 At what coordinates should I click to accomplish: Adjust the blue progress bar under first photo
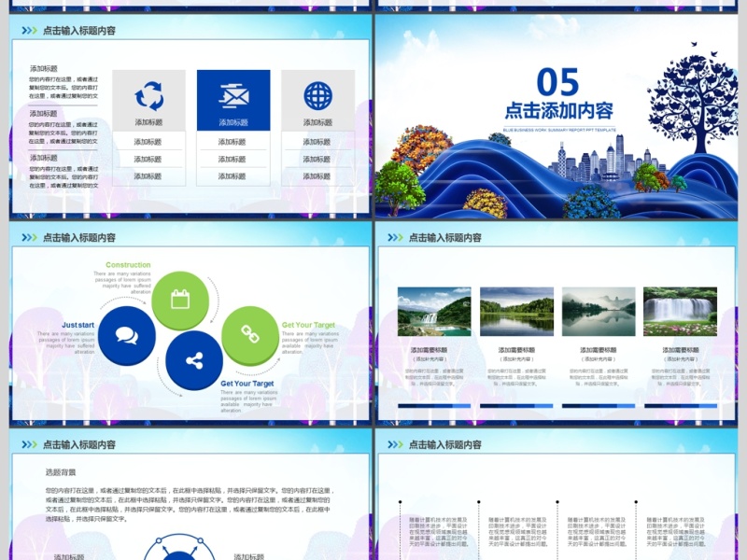tap(433, 407)
